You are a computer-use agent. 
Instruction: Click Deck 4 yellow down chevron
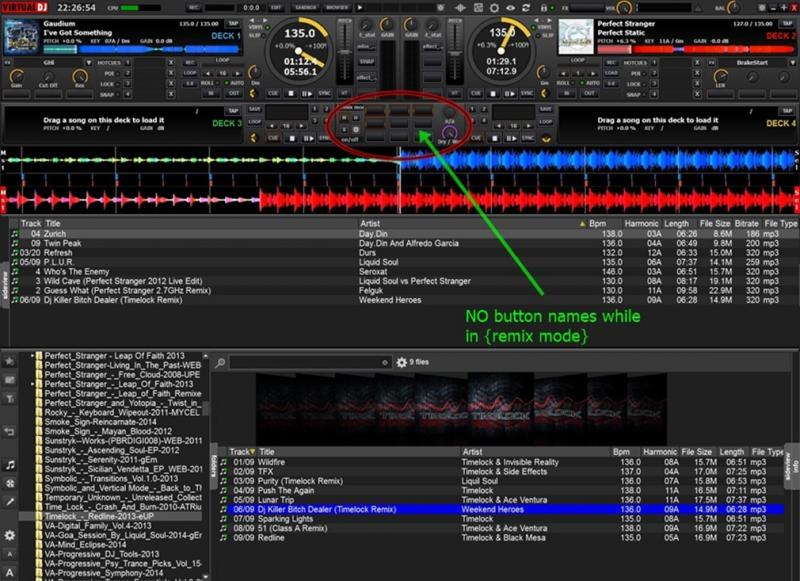546,139
